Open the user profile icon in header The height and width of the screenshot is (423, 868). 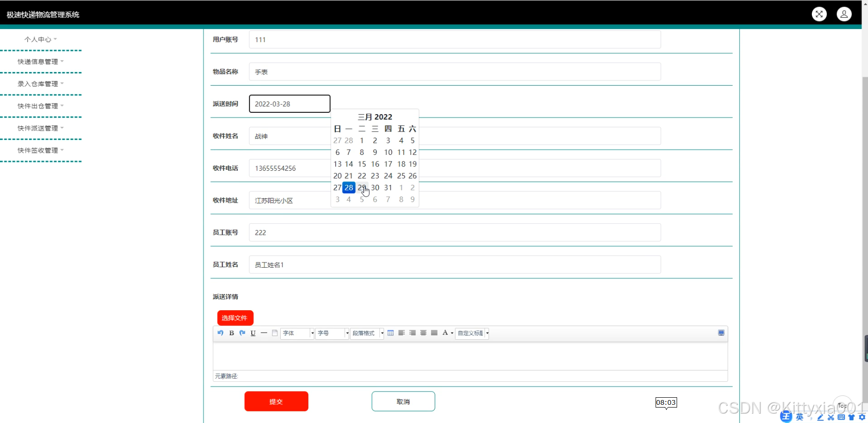pos(844,14)
